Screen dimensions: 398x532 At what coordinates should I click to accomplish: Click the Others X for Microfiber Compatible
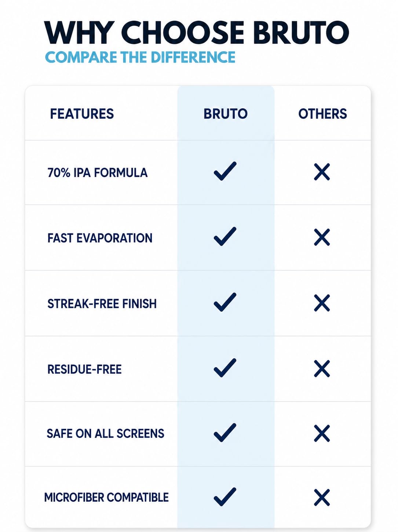click(x=322, y=498)
